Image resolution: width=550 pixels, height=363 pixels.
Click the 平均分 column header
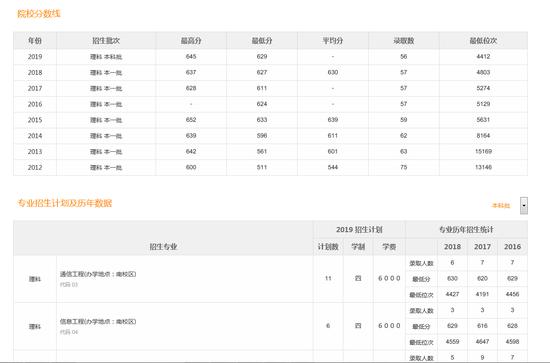(x=333, y=41)
